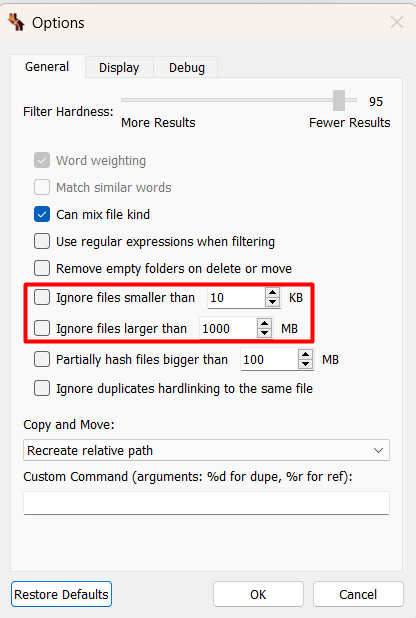Decrease partial hash size with down arrow
416x618 pixels.
pyautogui.click(x=306, y=364)
